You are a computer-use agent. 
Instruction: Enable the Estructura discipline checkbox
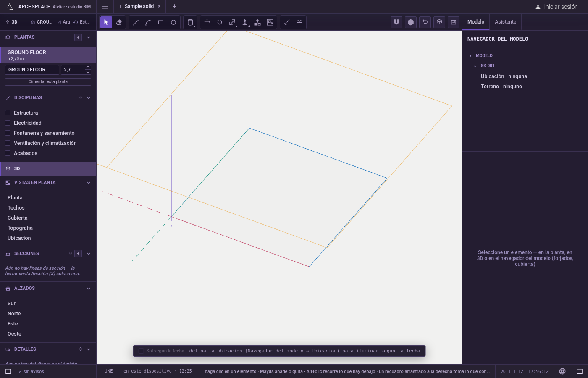coord(8,113)
